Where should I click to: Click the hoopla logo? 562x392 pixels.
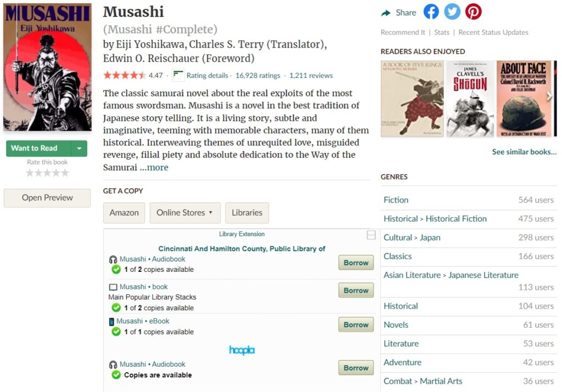[241, 350]
